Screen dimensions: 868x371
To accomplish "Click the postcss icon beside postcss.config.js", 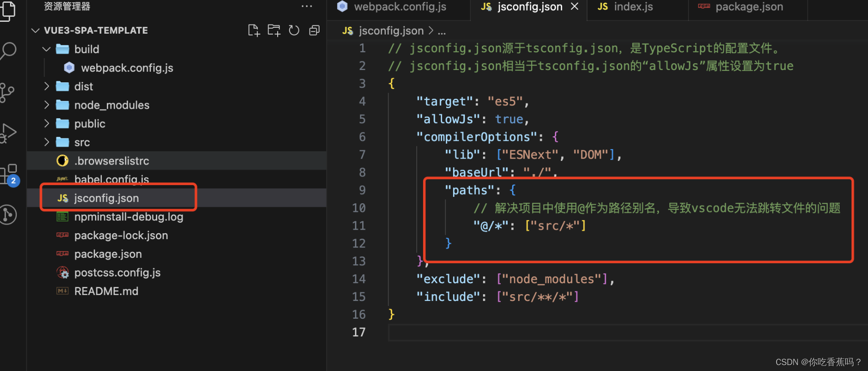I will pos(63,272).
